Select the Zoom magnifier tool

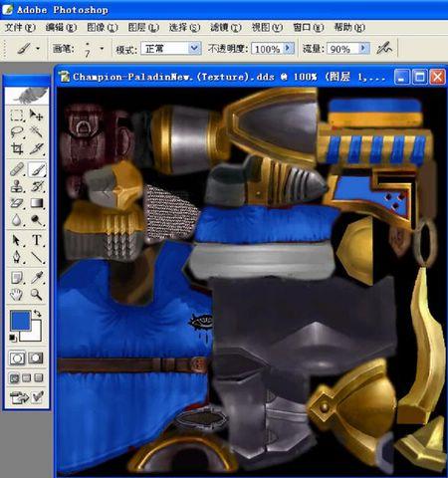37,295
